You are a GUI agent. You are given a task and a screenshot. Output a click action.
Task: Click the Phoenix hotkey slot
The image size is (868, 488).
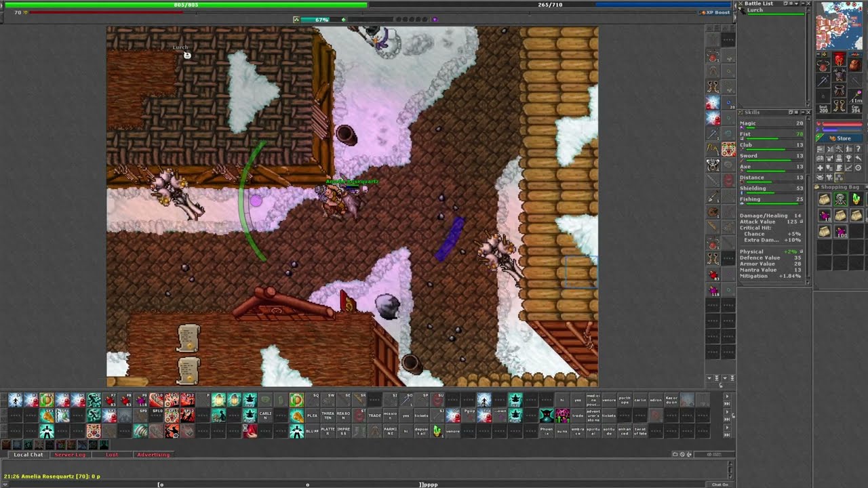(x=547, y=432)
